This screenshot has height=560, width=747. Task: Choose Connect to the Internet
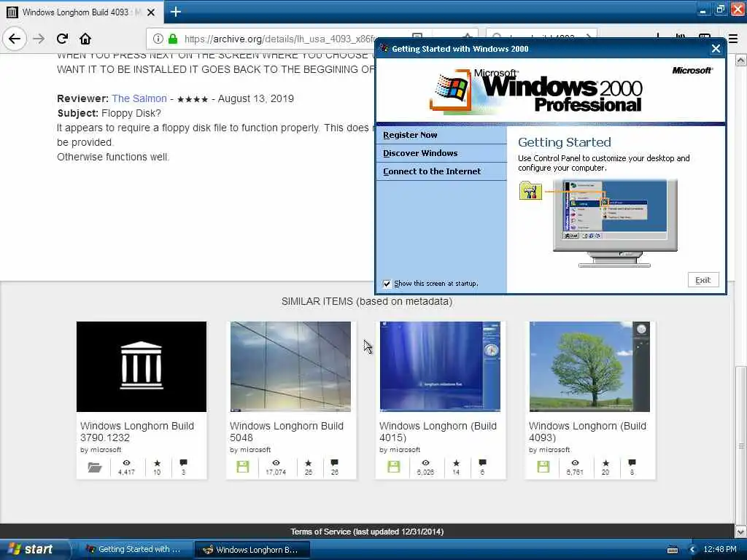point(432,171)
